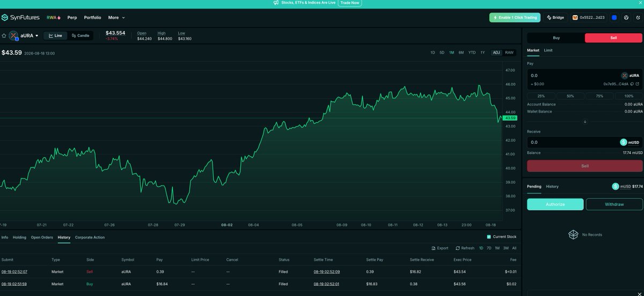Click the aURA token icon in header
The width and height of the screenshot is (644, 296).
(x=13, y=35)
